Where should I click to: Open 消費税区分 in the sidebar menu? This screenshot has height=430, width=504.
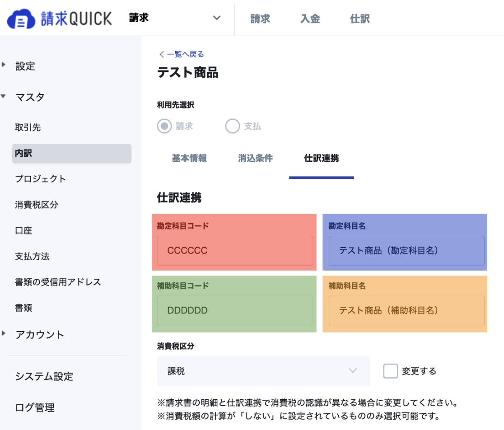pos(36,205)
